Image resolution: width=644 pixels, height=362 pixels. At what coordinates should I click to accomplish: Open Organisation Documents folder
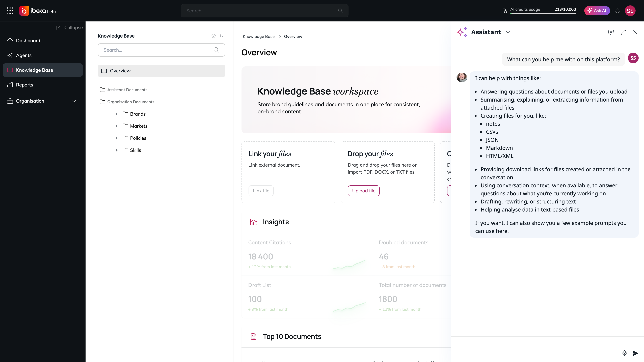click(x=127, y=102)
